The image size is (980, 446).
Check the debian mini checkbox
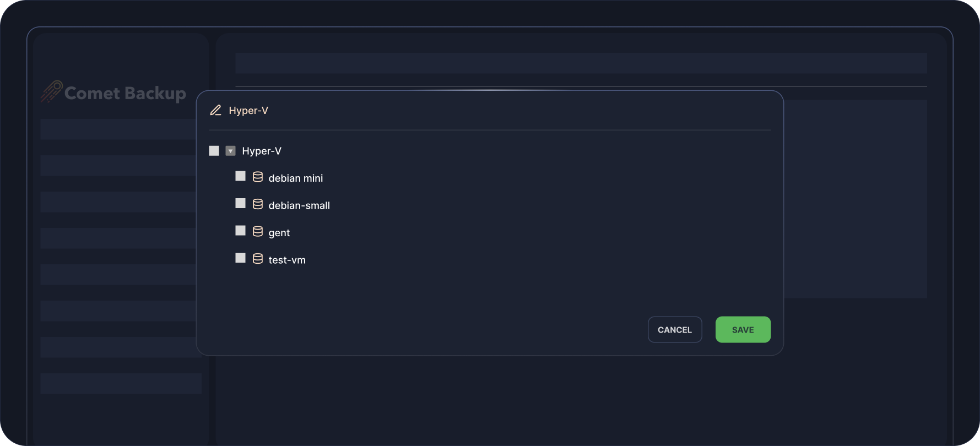click(241, 176)
